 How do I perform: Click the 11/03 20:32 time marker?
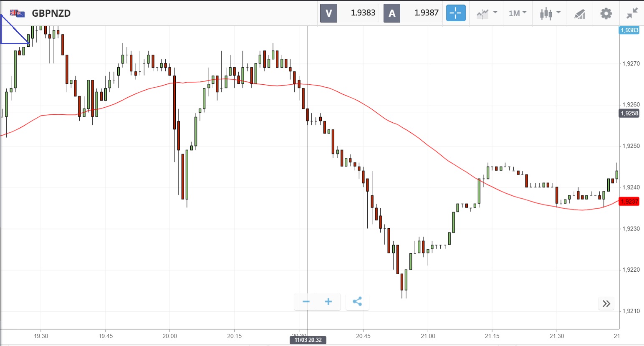tap(308, 340)
